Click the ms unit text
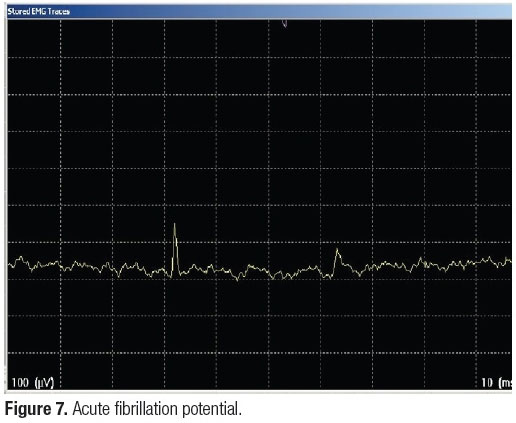The width and height of the screenshot is (516, 423). (505, 383)
